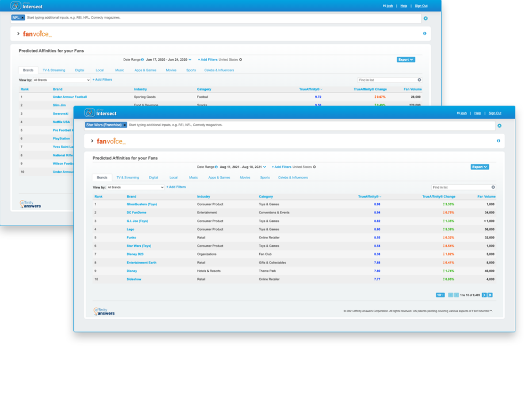Open PlayStation brand link, back window

[61, 138]
